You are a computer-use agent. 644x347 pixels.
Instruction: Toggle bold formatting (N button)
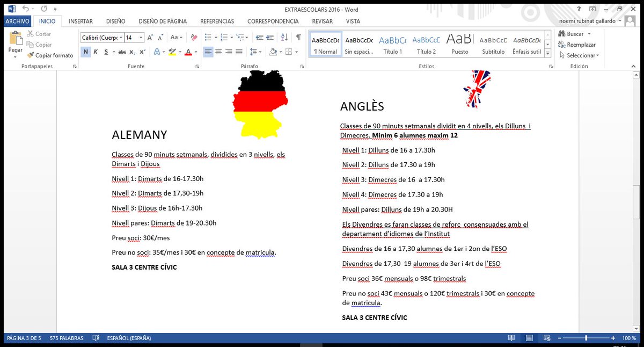pyautogui.click(x=85, y=52)
